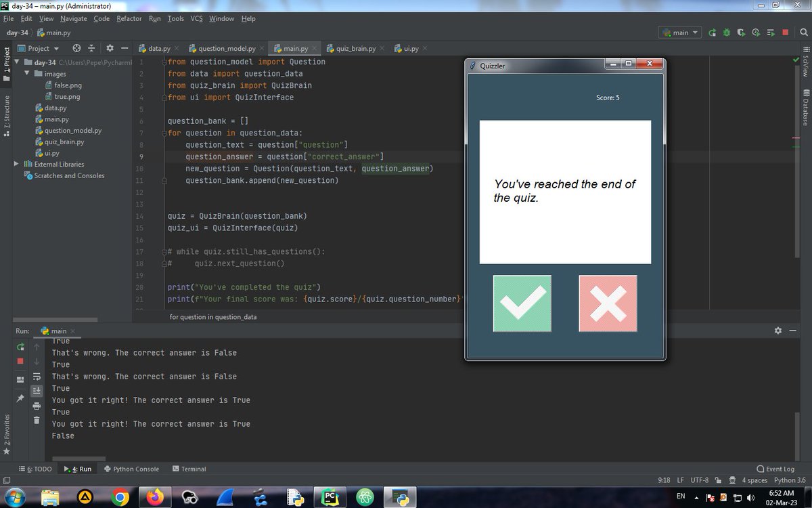Click Restore Layout icon in Run panel
This screenshot has width=812, height=508.
(20, 379)
